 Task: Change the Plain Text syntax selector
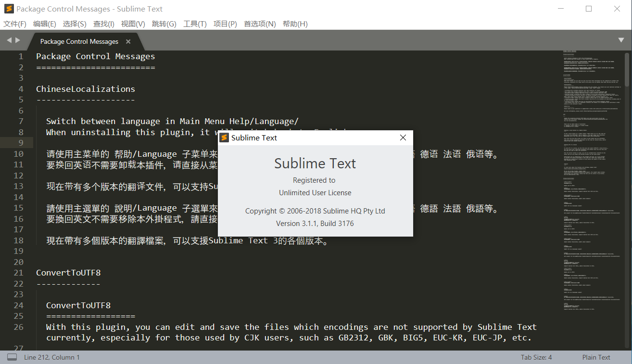596,357
